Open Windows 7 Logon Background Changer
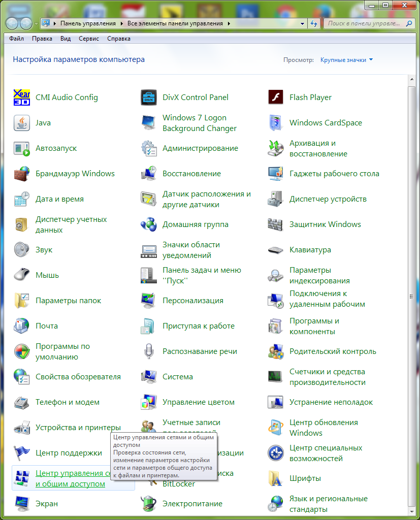This screenshot has height=520, width=420. (200, 123)
